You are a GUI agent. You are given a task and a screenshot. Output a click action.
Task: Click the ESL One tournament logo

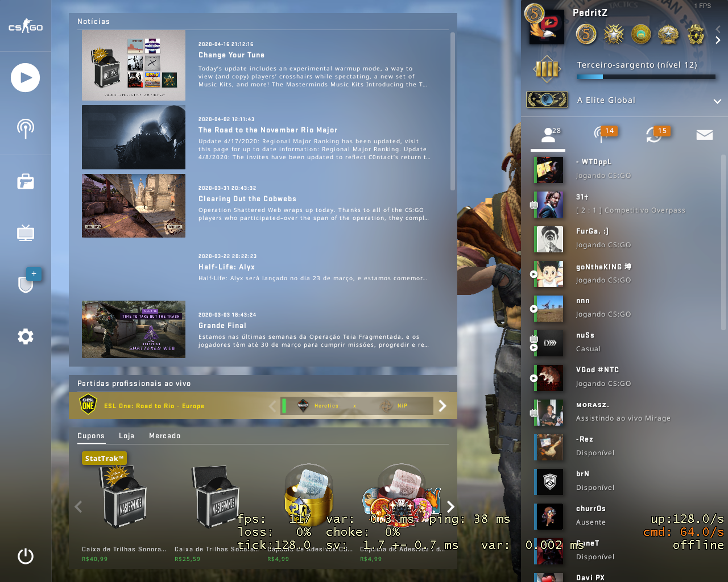(88, 405)
